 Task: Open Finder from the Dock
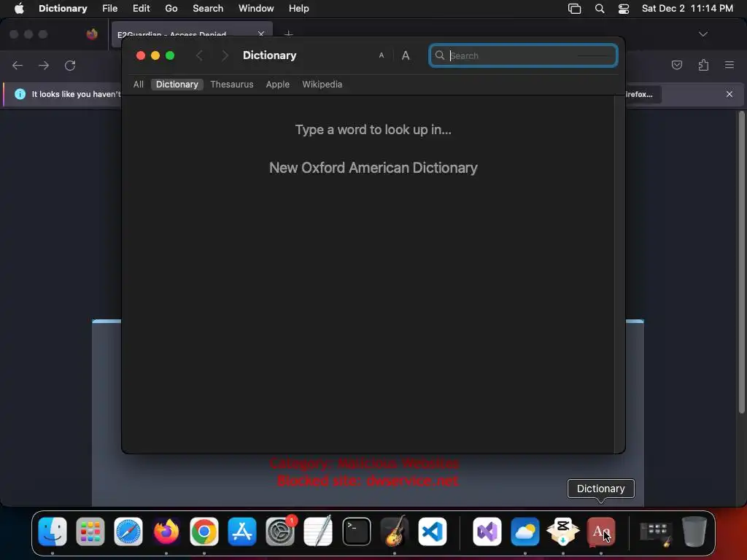[x=53, y=531]
